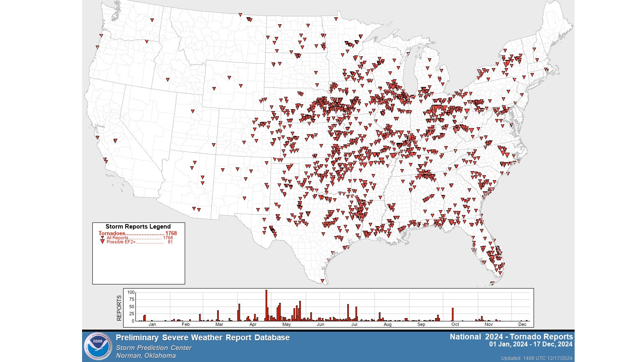Click the tall early October histogram bar
This screenshot has height=362, width=644.
point(452,314)
